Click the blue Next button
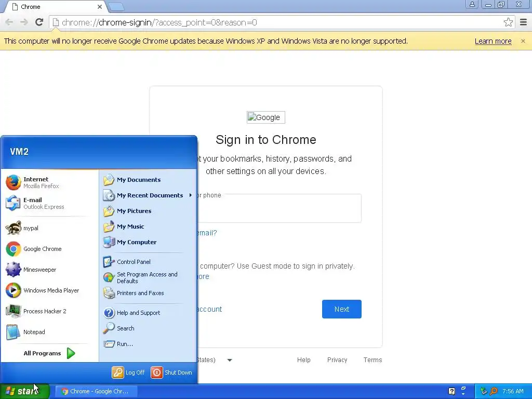Image resolution: width=532 pixels, height=399 pixels. (342, 309)
